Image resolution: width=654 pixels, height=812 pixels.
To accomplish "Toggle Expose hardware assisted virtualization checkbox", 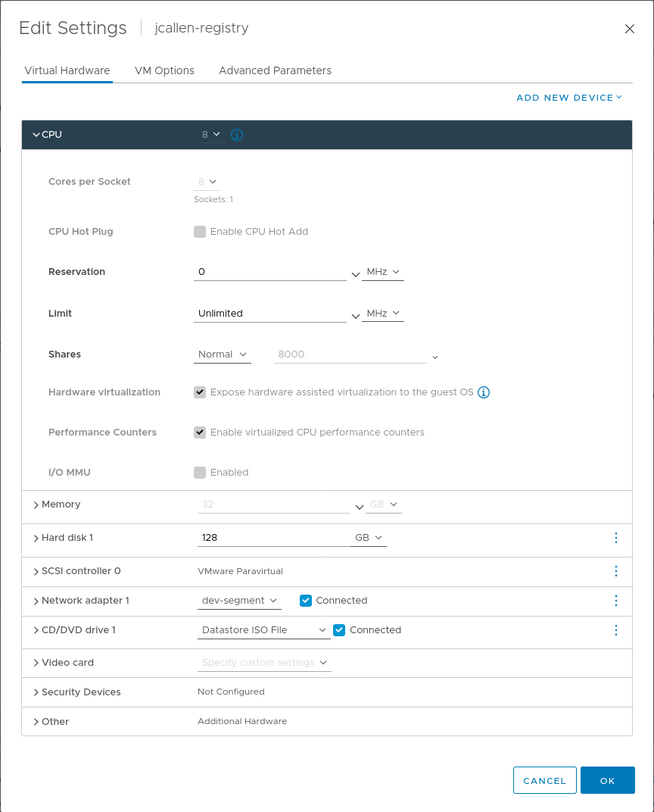I will (x=200, y=392).
